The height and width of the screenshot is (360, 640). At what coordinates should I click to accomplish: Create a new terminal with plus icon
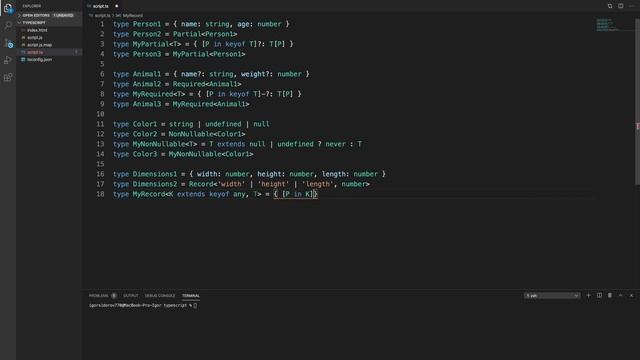588,296
